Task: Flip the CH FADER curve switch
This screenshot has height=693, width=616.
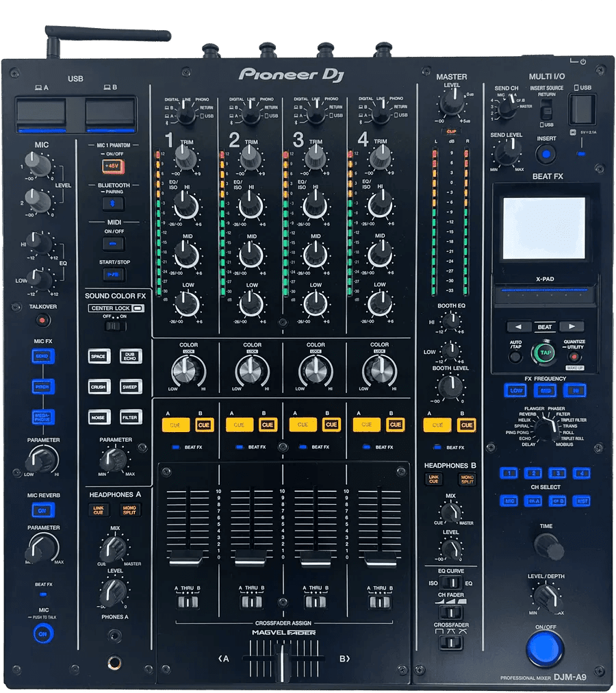Action: [x=451, y=613]
